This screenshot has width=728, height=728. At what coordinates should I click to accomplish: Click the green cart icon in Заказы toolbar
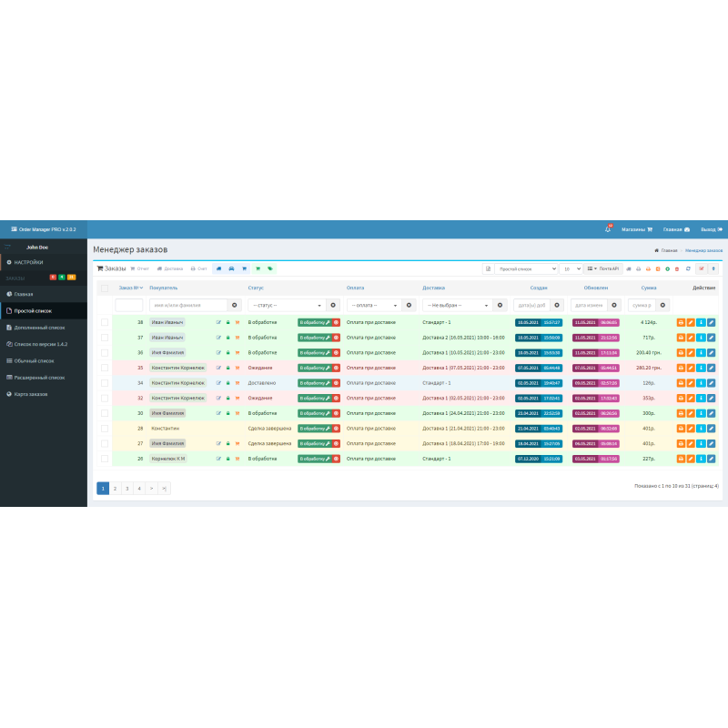pos(258,268)
